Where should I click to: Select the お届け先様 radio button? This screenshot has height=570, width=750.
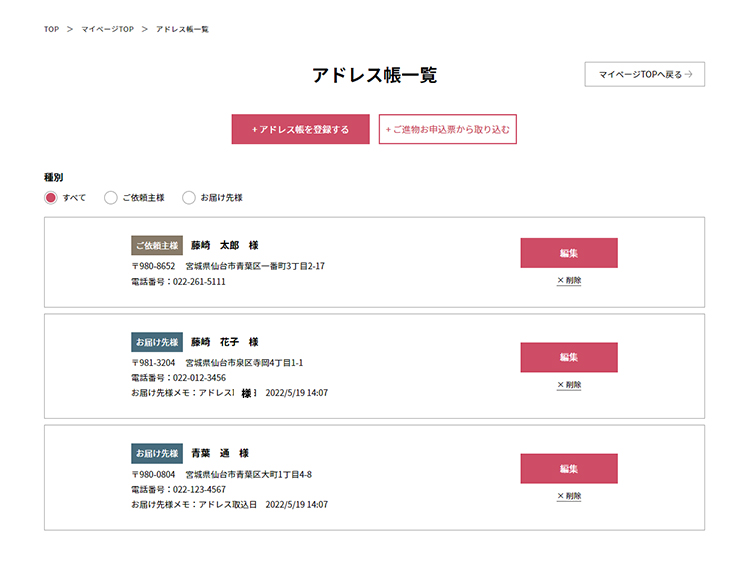188,197
